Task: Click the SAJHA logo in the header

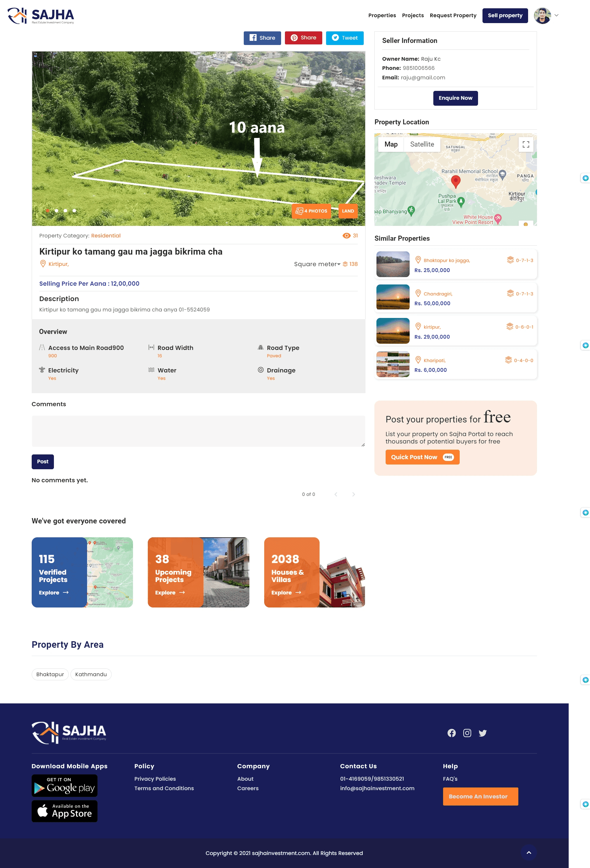Action: point(41,16)
